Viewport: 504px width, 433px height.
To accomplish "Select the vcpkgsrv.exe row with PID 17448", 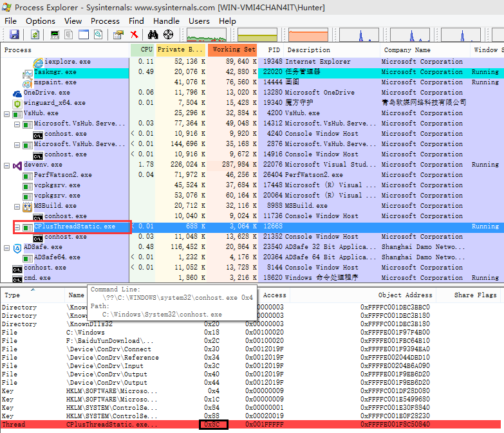I will click(252, 186).
